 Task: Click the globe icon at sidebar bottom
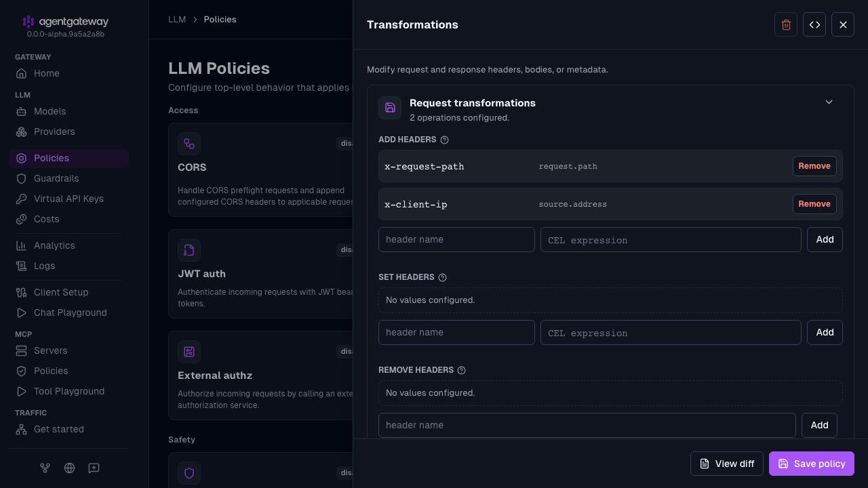pyautogui.click(x=69, y=468)
